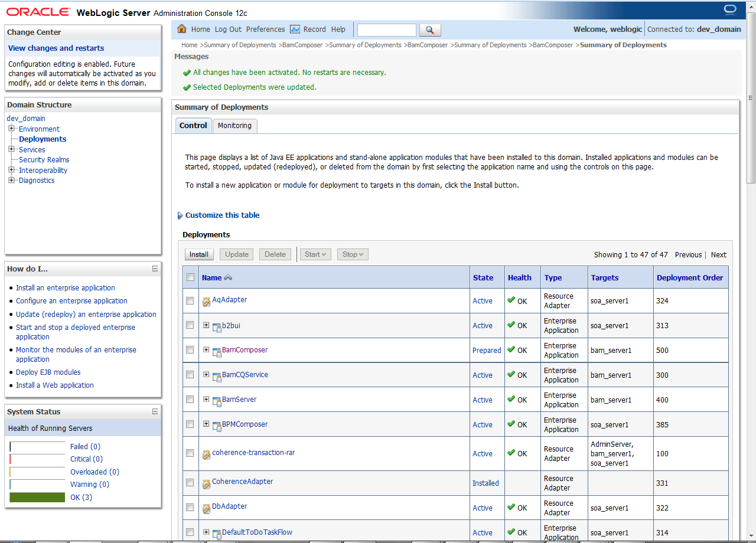Click Next pagination link

(x=719, y=255)
